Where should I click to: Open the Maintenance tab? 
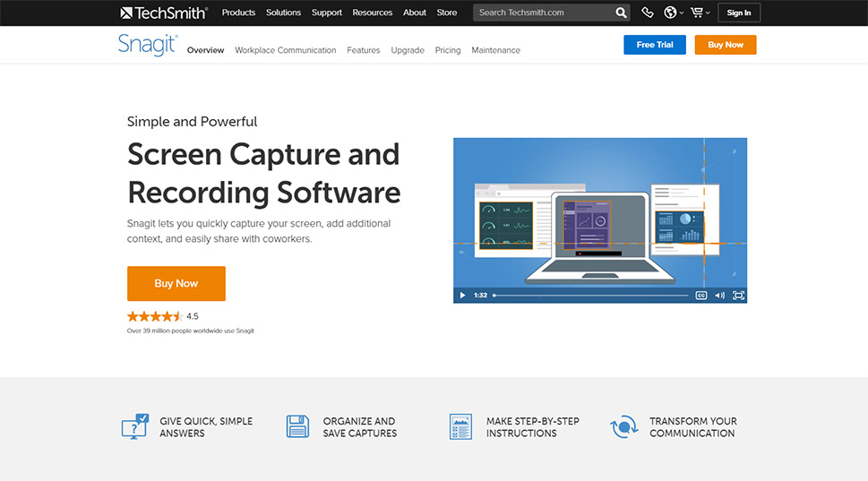[x=496, y=50]
